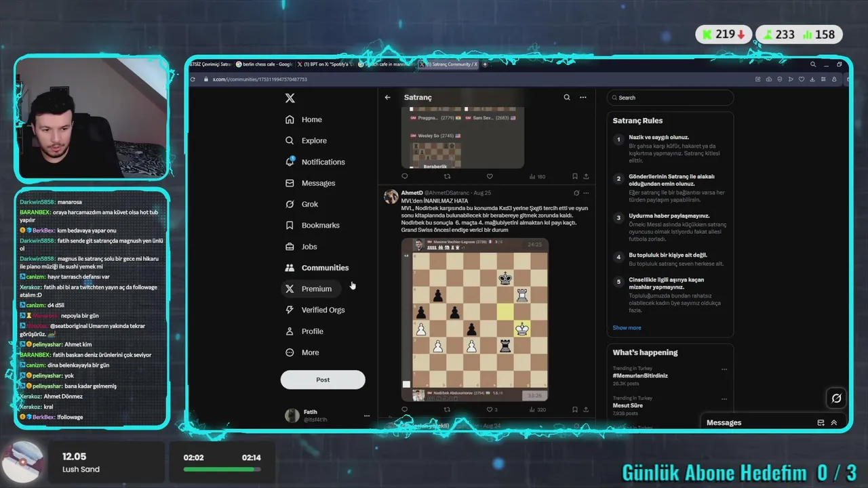Click the Date of 25 Aug link
868x488 pixels.
click(x=482, y=193)
